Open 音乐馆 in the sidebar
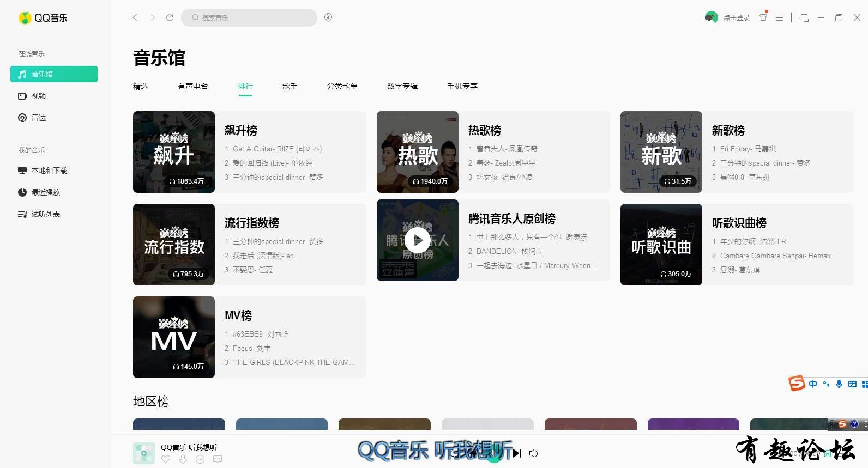The height and width of the screenshot is (468, 868). pyautogui.click(x=54, y=74)
